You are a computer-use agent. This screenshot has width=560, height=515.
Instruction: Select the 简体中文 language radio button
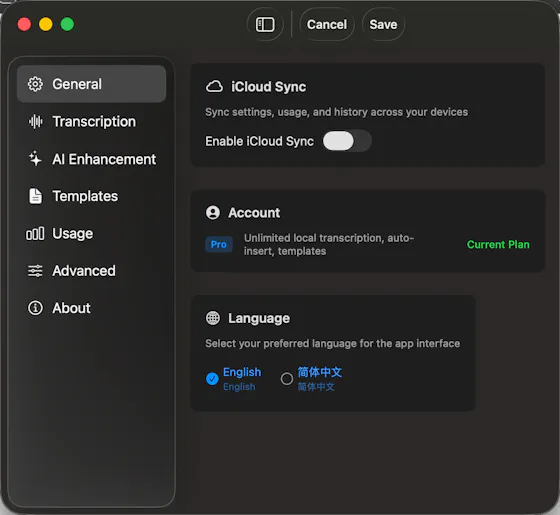(x=286, y=379)
